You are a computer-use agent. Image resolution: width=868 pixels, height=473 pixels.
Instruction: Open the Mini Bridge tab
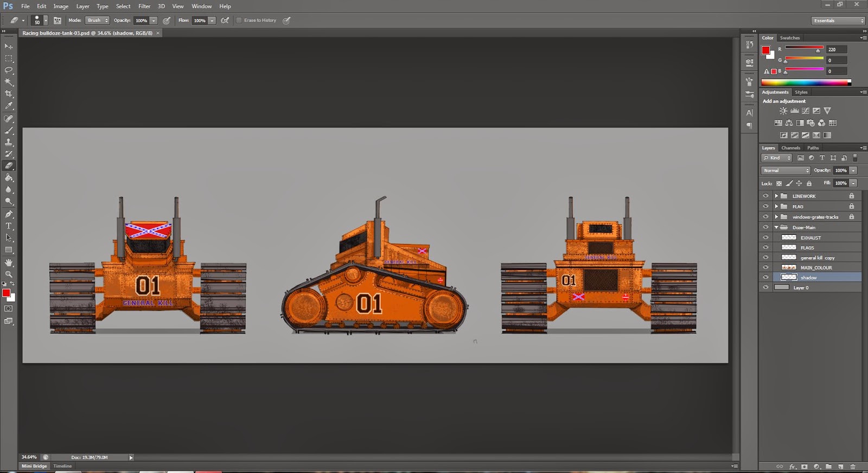[34, 466]
